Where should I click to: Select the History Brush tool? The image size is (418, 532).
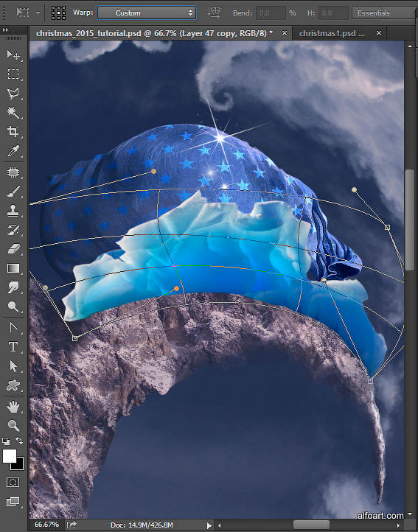pos(13,230)
